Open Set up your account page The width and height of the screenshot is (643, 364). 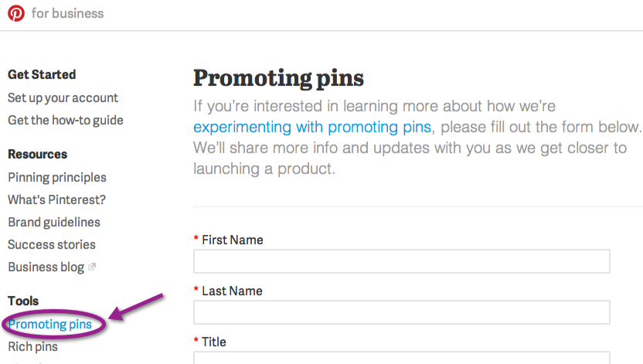pos(63,98)
